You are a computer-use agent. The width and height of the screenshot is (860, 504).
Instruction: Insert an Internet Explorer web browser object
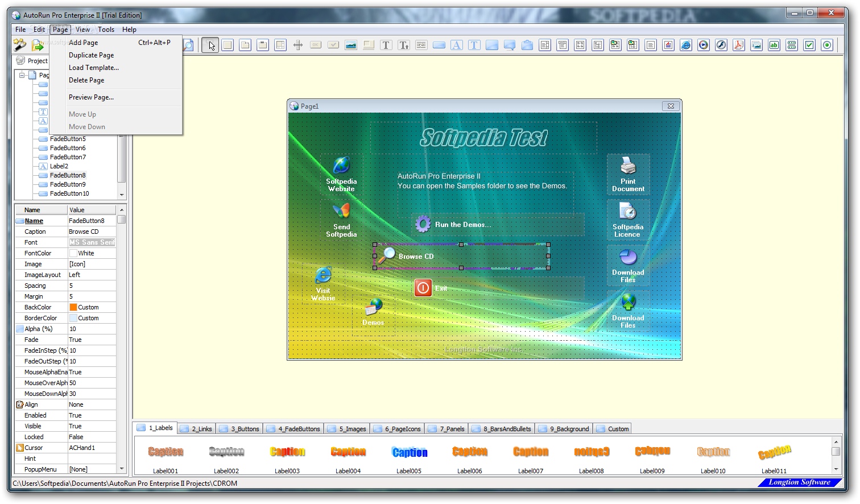(686, 45)
